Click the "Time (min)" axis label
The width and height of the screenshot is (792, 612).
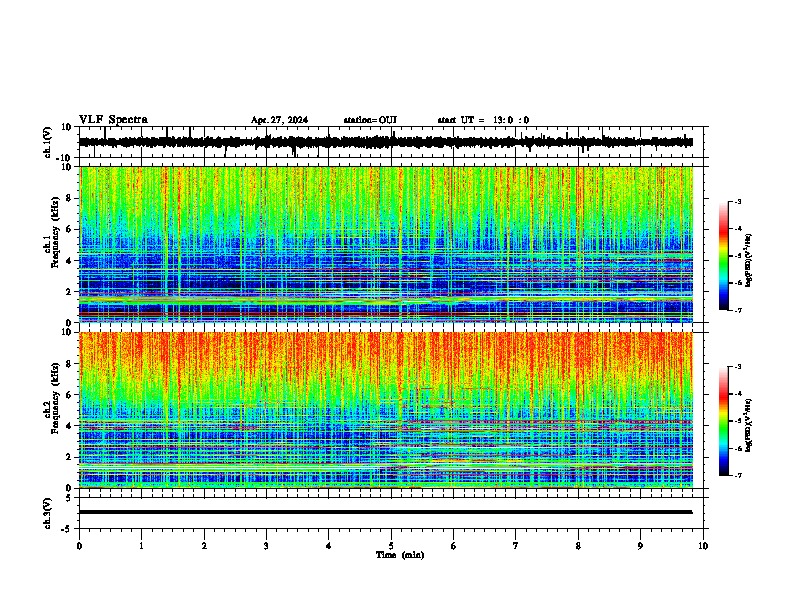click(400, 555)
